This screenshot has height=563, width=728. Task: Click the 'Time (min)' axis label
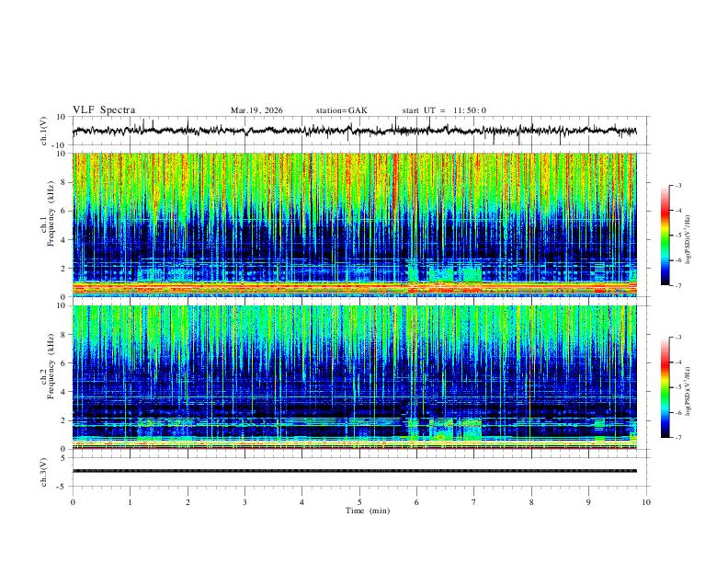(x=368, y=511)
